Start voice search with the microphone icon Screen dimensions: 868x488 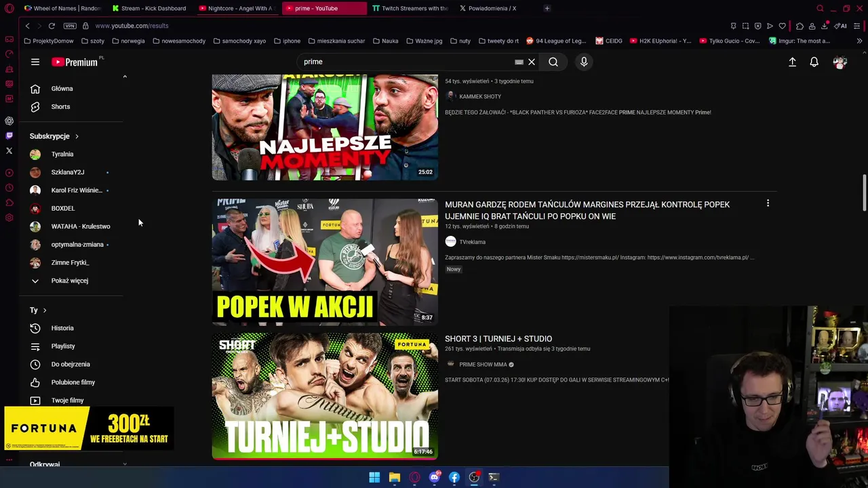click(584, 62)
